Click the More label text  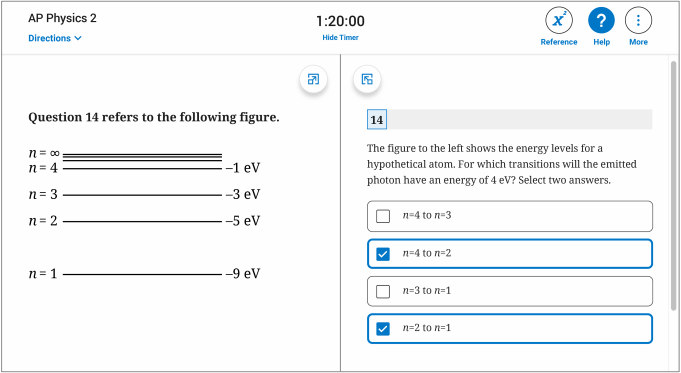(x=638, y=42)
